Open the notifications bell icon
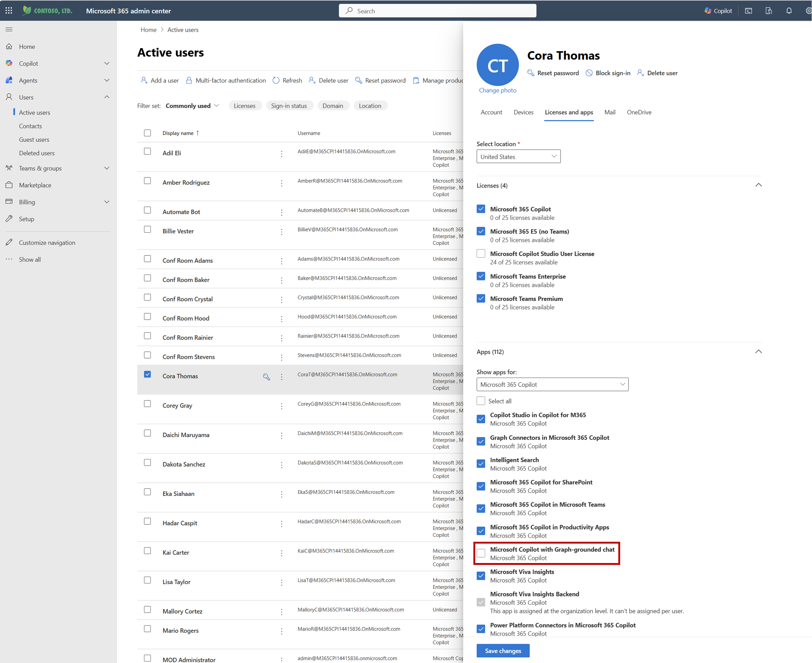812x663 pixels. 789,11
